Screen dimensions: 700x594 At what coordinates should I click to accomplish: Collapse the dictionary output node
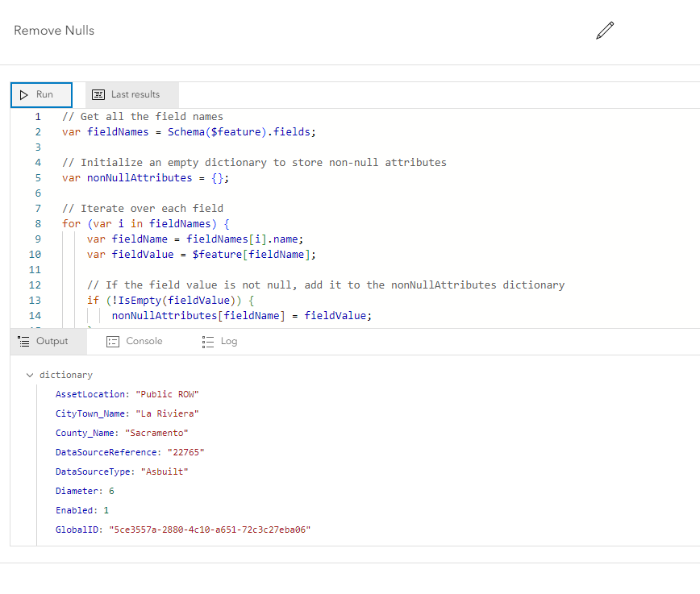31,375
